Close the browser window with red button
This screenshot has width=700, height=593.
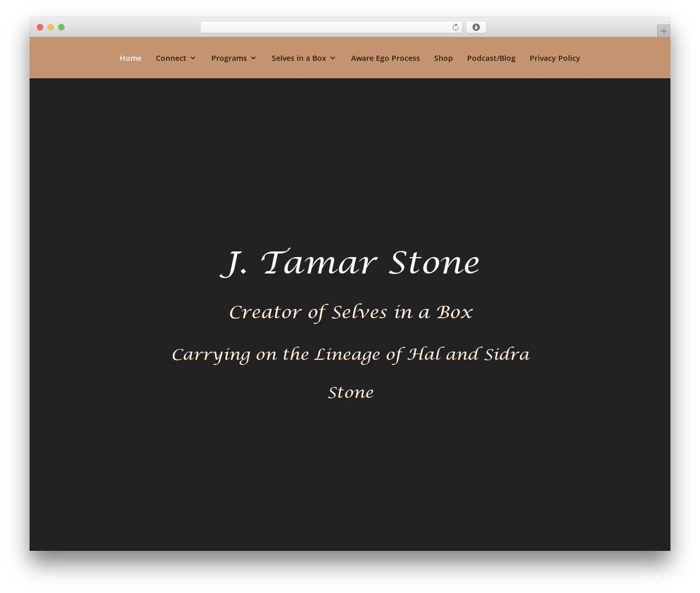pyautogui.click(x=40, y=27)
